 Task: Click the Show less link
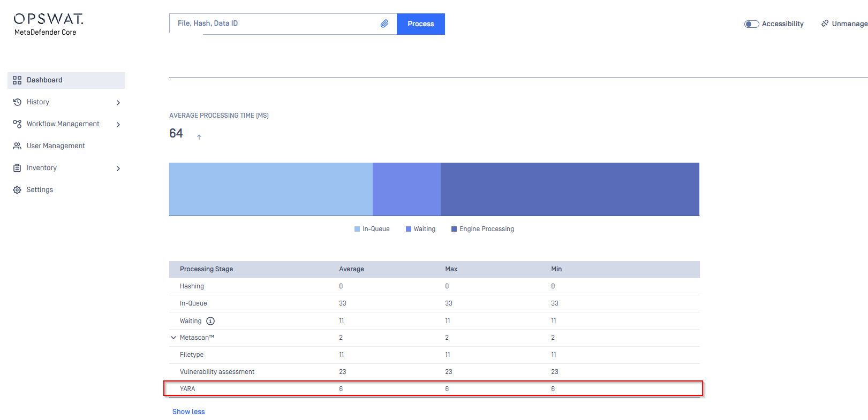[188, 411]
